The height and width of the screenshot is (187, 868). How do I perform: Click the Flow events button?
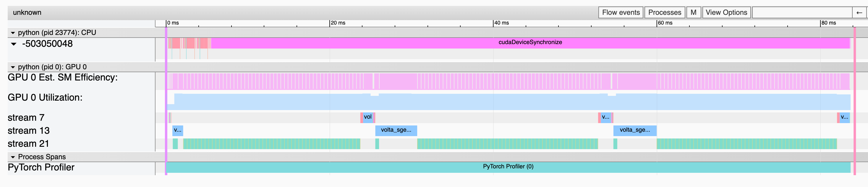point(621,12)
